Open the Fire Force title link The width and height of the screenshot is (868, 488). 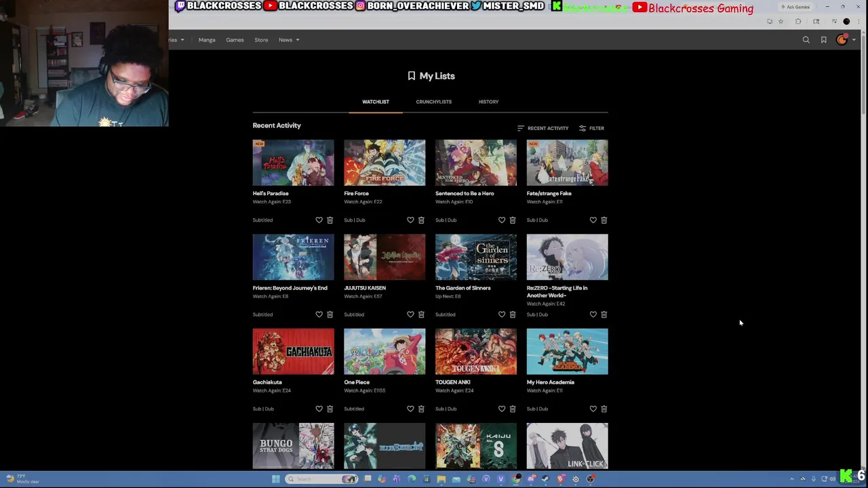point(357,194)
